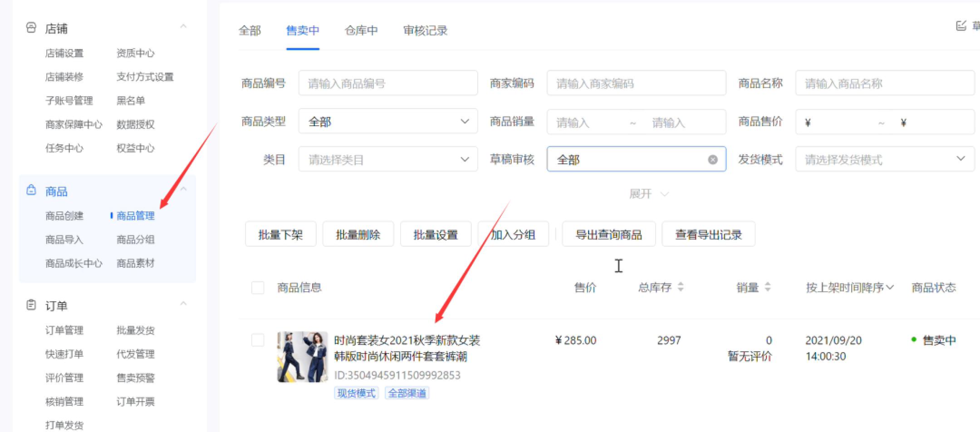Click the product bag icon next to 商品
This screenshot has height=432, width=980.
tap(31, 190)
